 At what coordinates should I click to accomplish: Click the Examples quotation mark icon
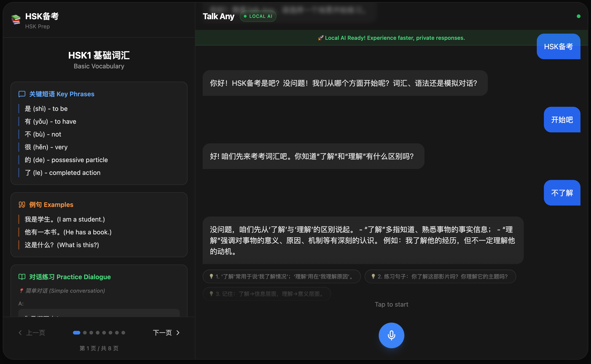coord(22,205)
